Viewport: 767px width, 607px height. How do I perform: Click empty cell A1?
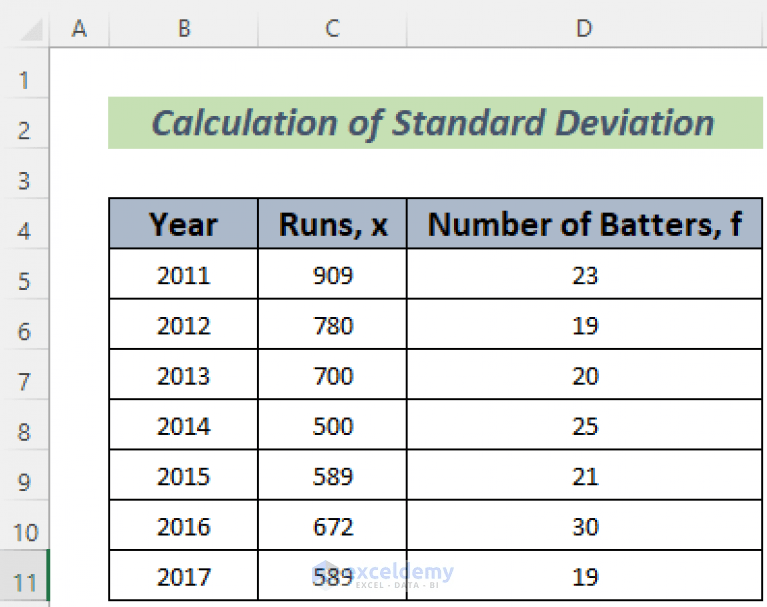(79, 73)
